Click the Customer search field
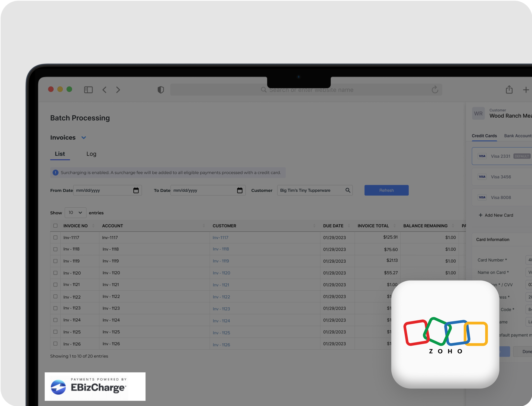This screenshot has height=406, width=532. click(x=315, y=190)
